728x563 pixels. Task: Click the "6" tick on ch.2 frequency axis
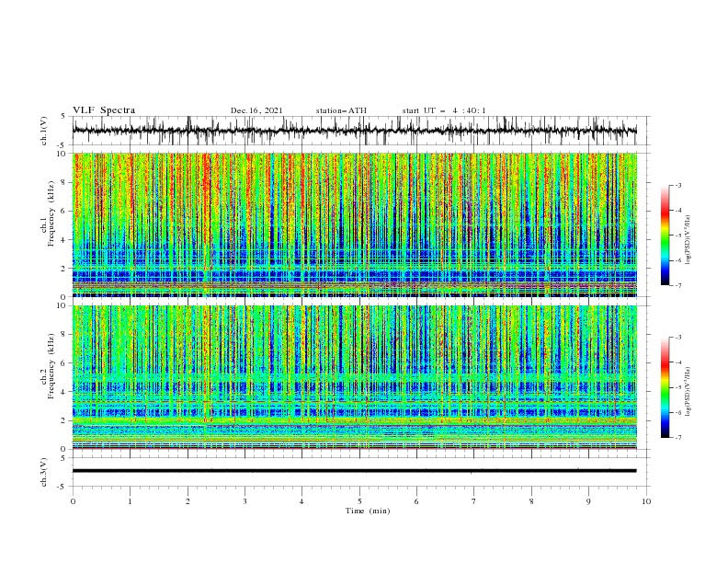pyautogui.click(x=65, y=362)
